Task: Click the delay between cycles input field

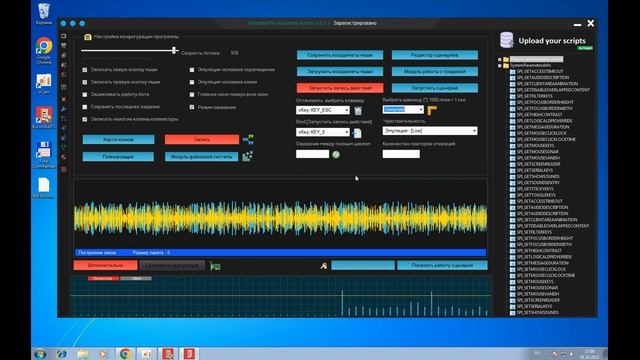Action: click(313, 154)
